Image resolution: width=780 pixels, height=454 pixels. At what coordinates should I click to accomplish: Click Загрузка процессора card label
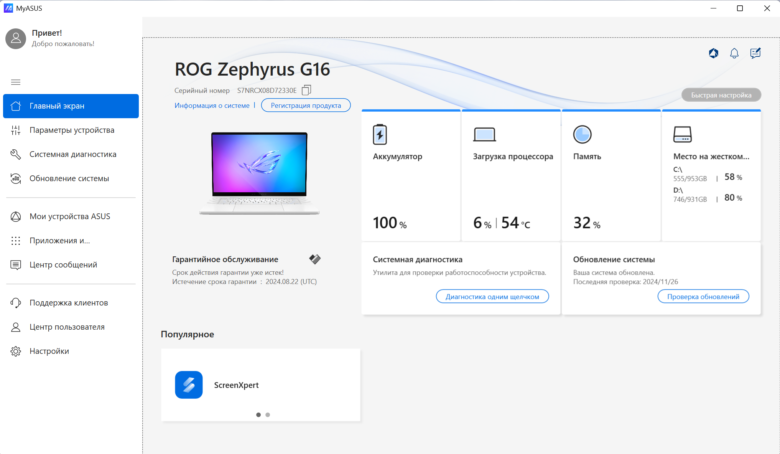pyautogui.click(x=513, y=156)
